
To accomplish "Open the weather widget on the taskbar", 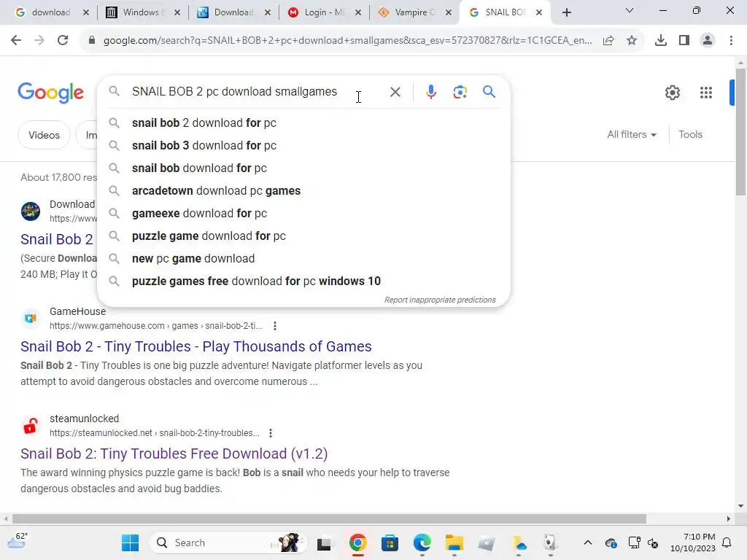I will coord(18,541).
